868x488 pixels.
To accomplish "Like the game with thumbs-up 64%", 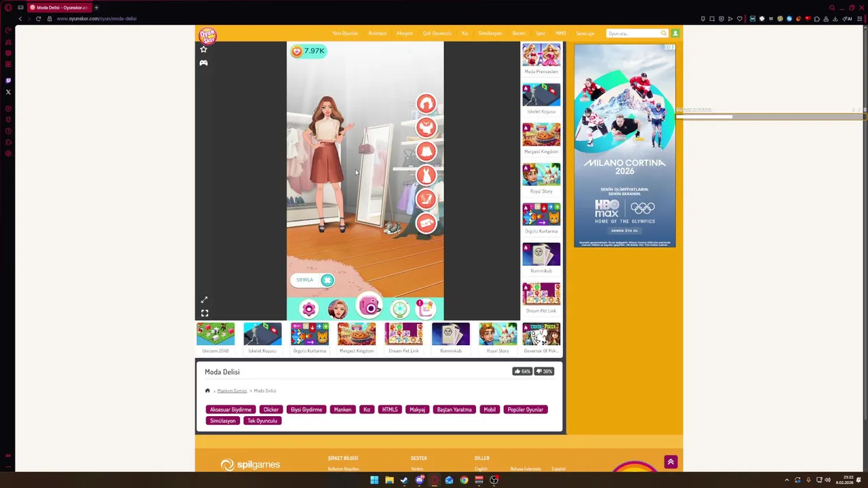I will [522, 371].
